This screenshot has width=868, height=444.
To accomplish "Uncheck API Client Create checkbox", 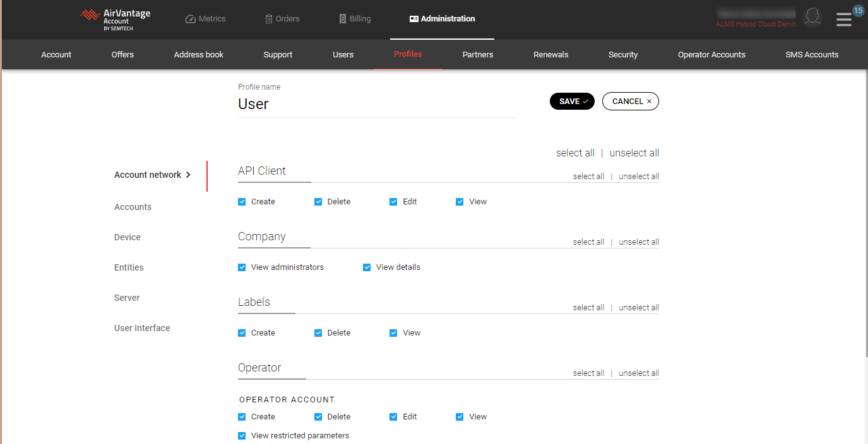I will (x=242, y=202).
